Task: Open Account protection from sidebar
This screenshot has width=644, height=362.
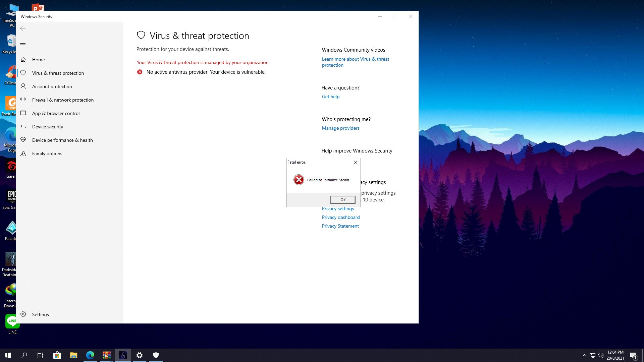Action: tap(52, 86)
